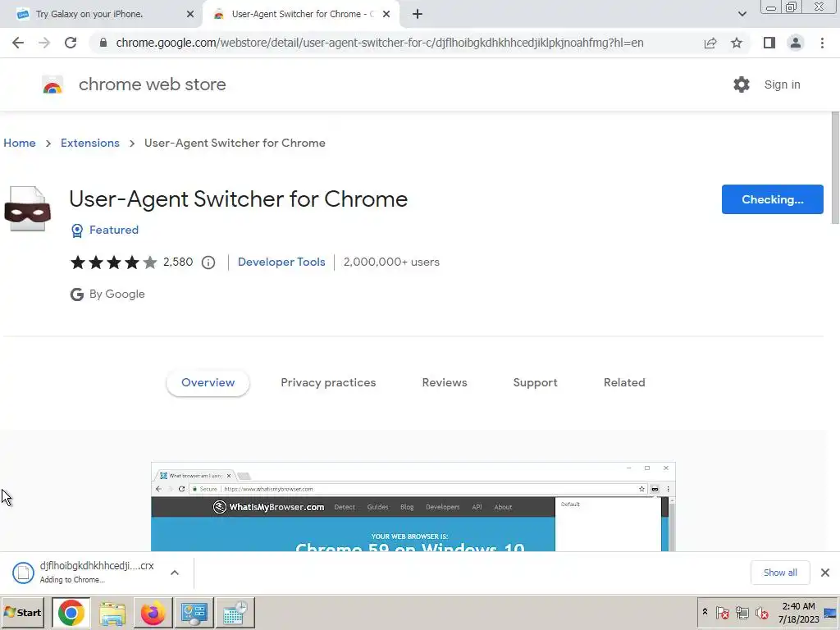This screenshot has width=840, height=630.
Task: Click the Featured badge
Action: click(105, 231)
